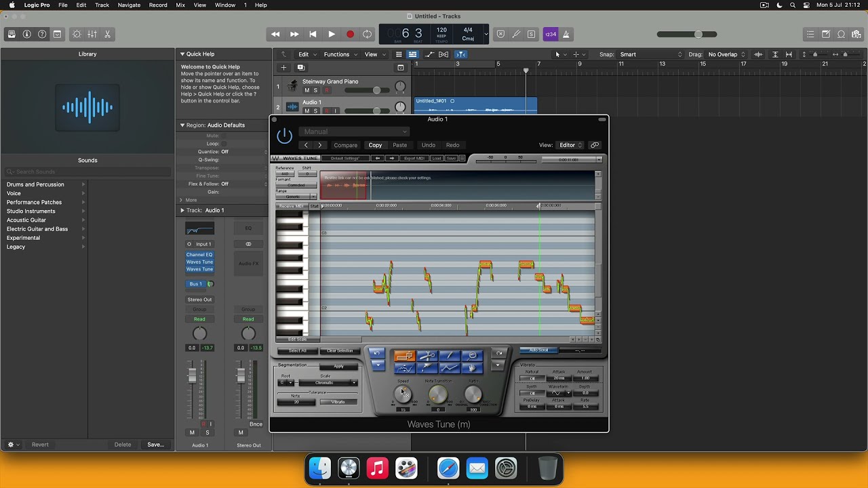Open the Edit menu in Tracks area
This screenshot has height=488, width=868.
pyautogui.click(x=307, y=54)
